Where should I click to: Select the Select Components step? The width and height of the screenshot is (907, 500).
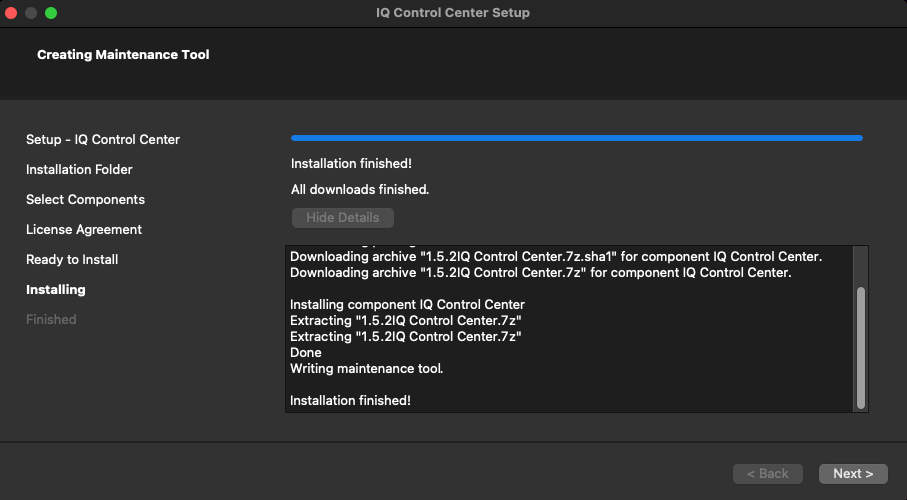coord(86,200)
